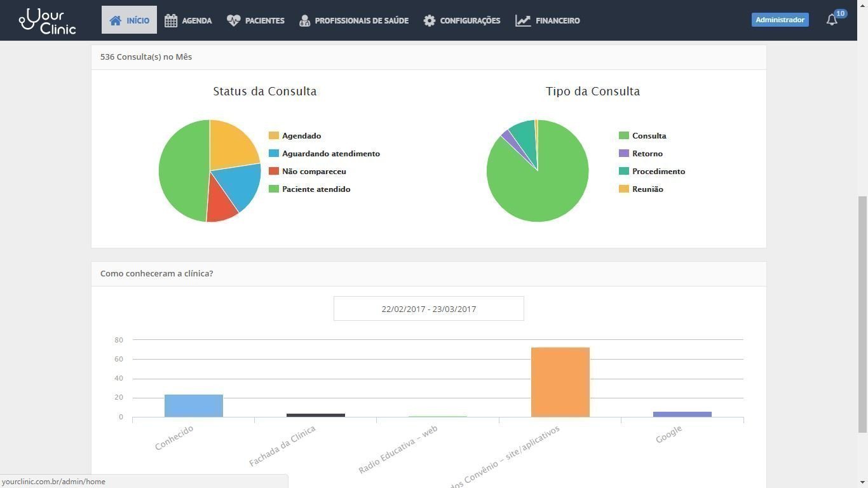Toggle Não compareceu legend entry

tap(314, 172)
